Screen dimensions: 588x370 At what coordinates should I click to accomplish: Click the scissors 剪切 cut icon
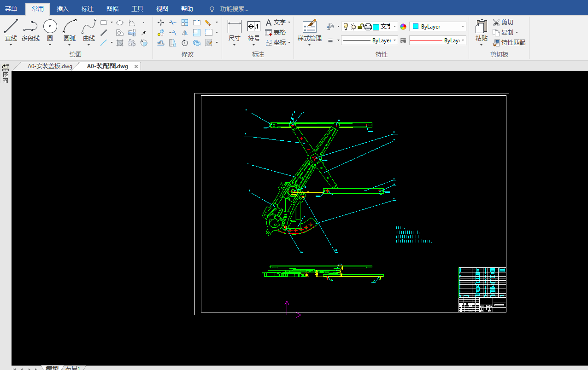coord(496,23)
